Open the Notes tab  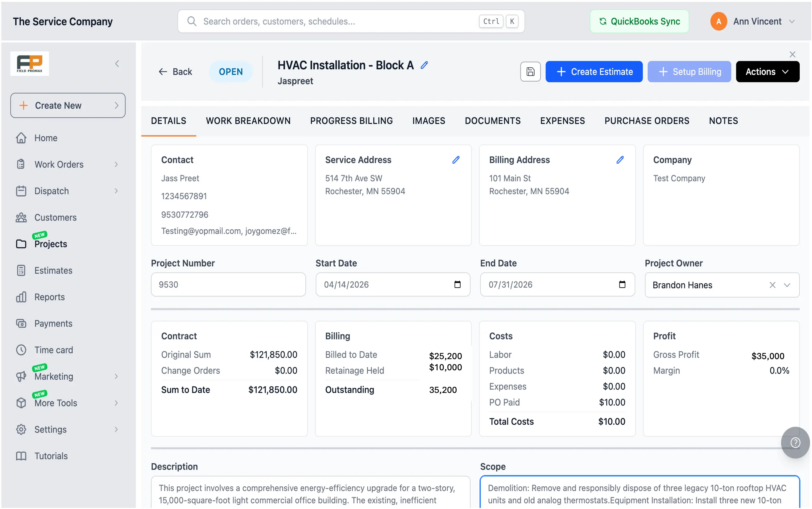pos(723,120)
